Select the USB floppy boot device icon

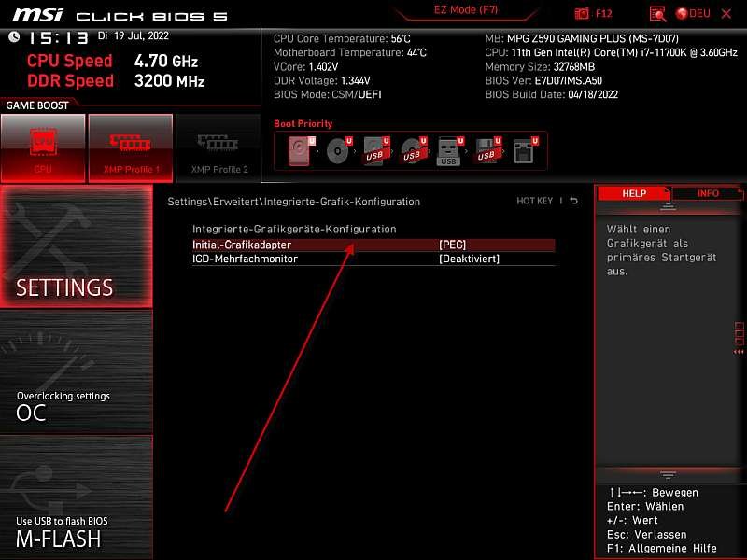pyautogui.click(x=487, y=151)
